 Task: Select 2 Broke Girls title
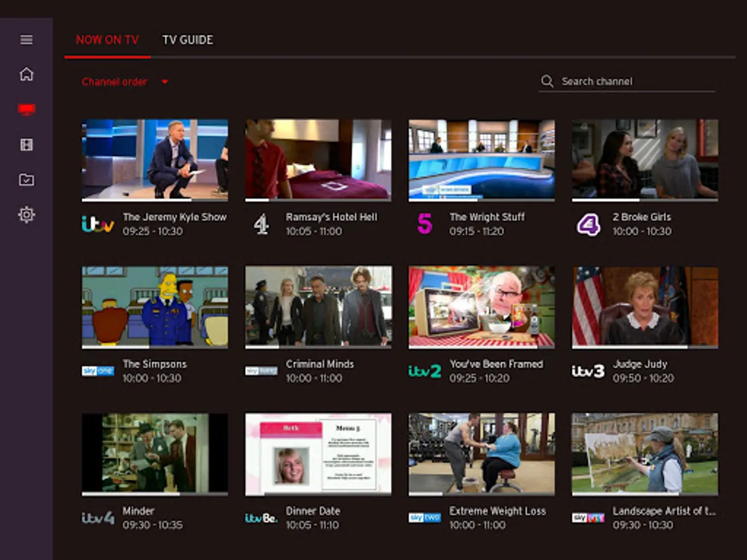pos(642,217)
